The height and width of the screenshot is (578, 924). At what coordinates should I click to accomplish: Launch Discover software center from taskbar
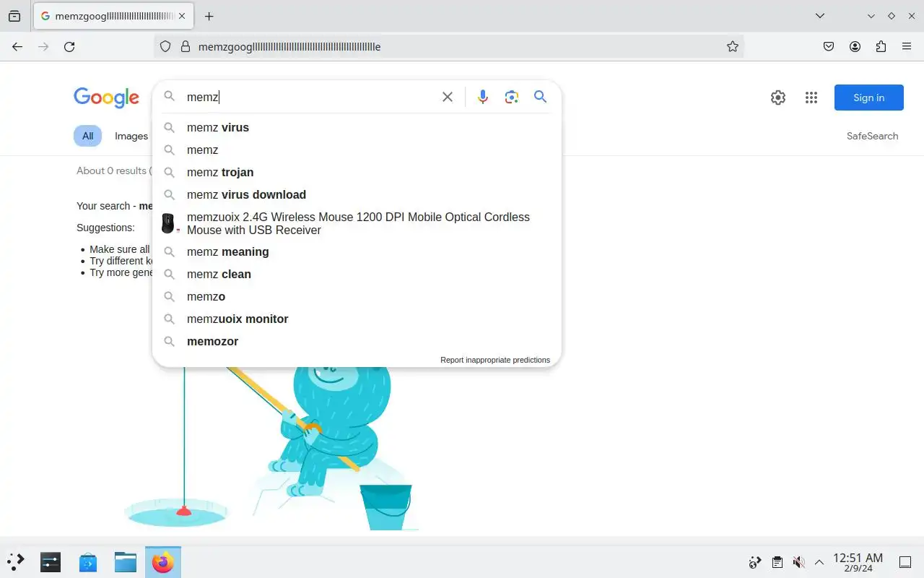click(x=88, y=561)
